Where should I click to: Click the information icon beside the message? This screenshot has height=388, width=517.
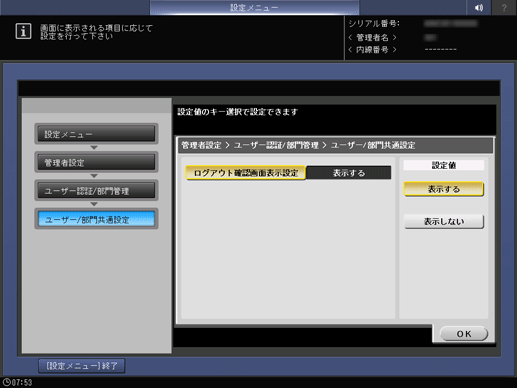(x=23, y=31)
